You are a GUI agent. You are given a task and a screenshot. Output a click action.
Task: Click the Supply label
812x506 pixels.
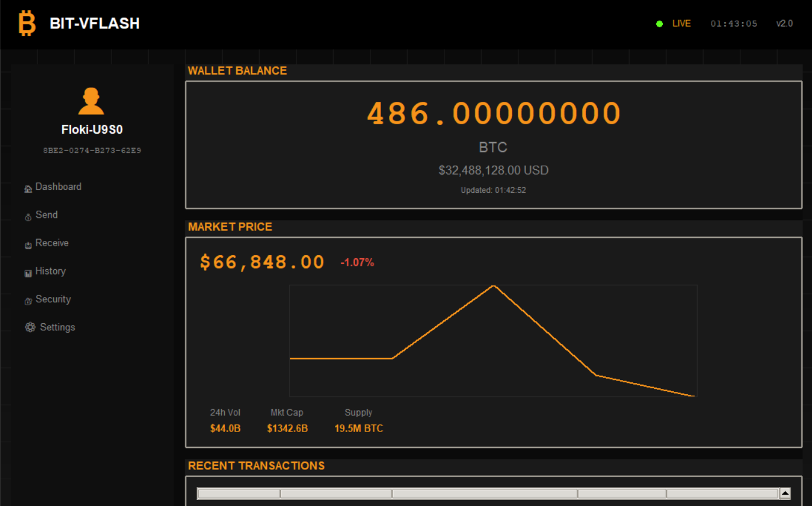(359, 412)
